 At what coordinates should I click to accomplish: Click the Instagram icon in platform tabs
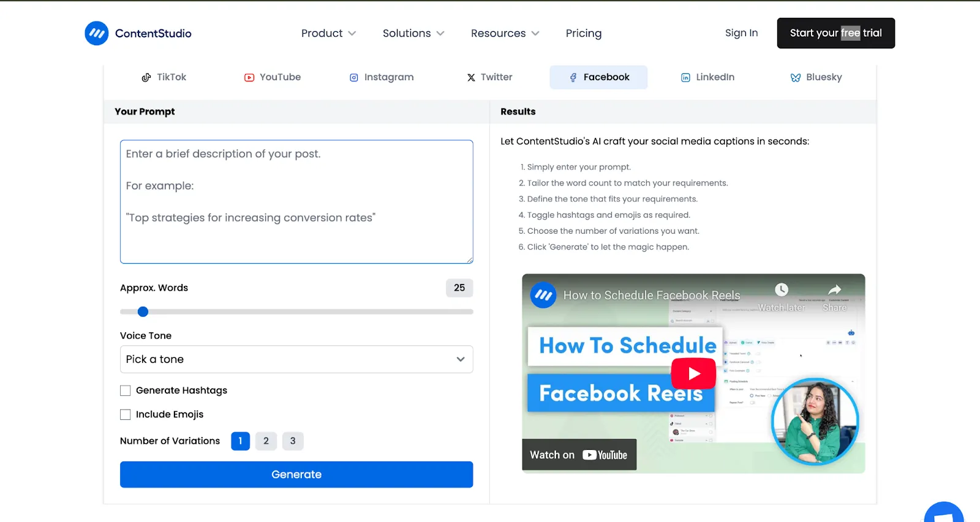coord(354,78)
